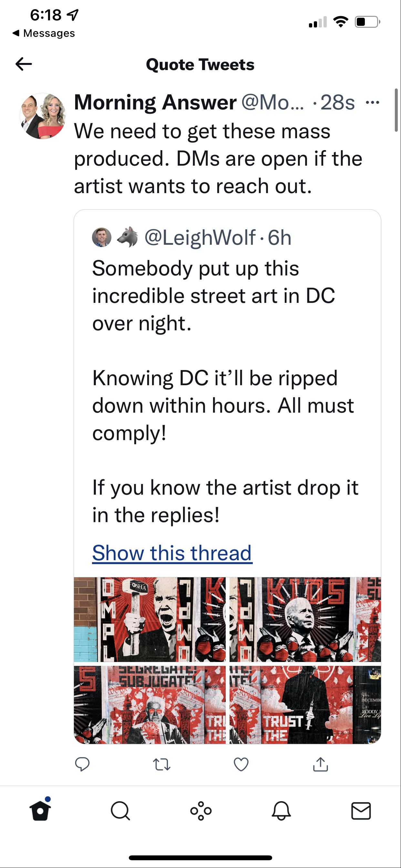Tap the reply speech bubble icon
The width and height of the screenshot is (401, 868).
pyautogui.click(x=82, y=764)
